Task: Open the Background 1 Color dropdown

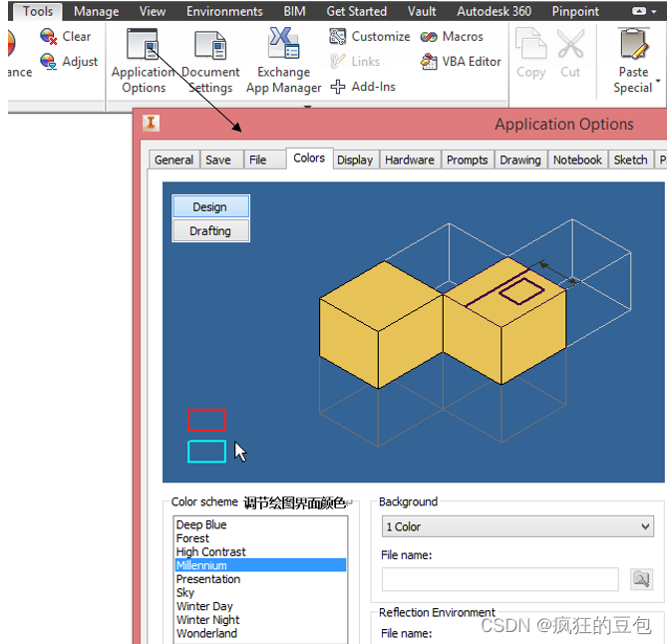Action: click(516, 526)
